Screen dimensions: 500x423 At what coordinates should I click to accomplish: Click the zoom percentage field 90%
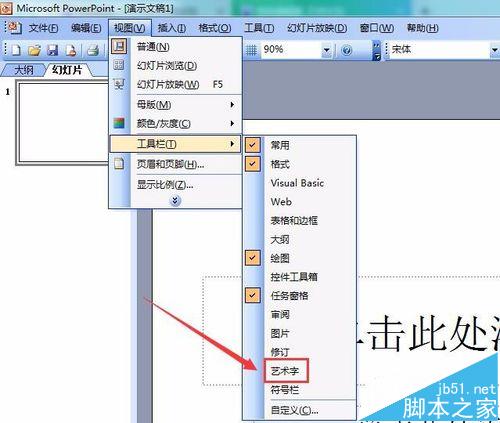pyautogui.click(x=291, y=50)
